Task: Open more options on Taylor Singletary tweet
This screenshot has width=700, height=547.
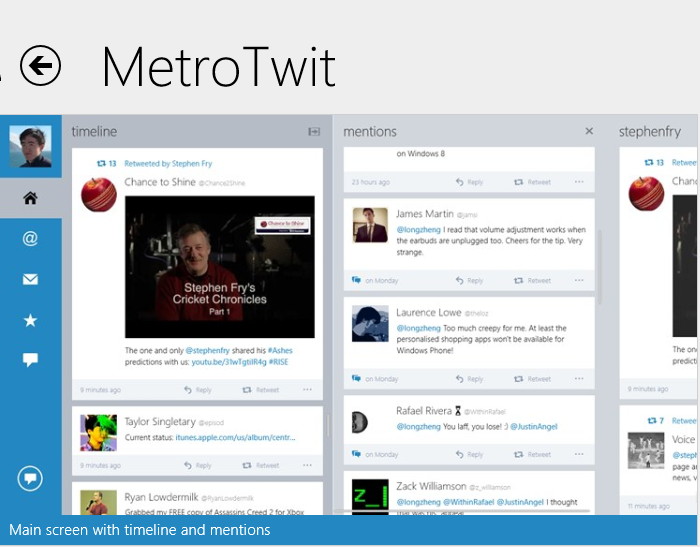Action: tap(307, 465)
